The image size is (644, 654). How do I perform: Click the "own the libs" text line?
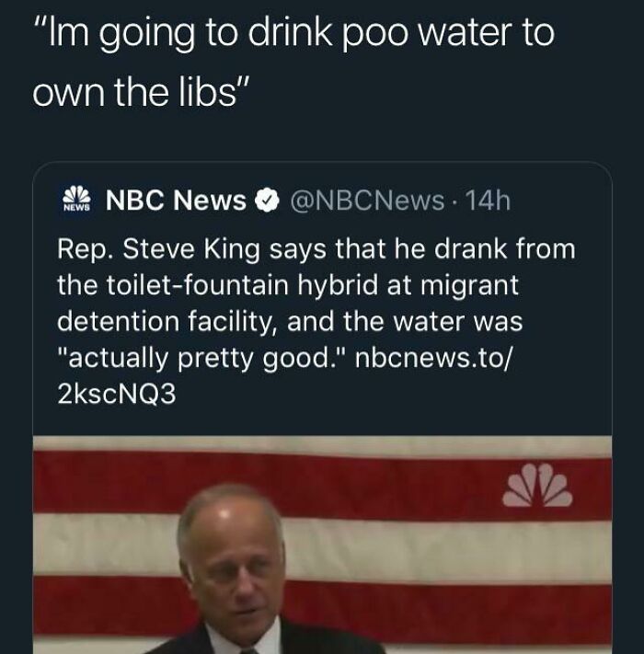[141, 94]
